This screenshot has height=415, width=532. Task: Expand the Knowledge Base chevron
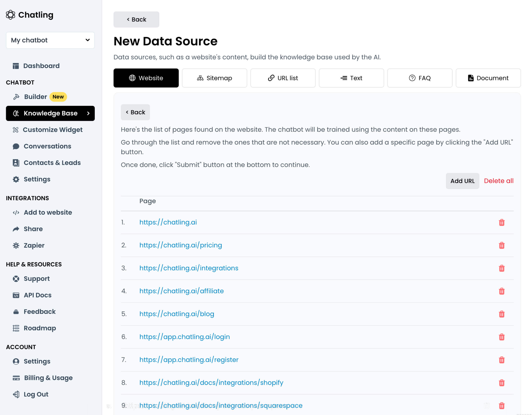pyautogui.click(x=88, y=113)
